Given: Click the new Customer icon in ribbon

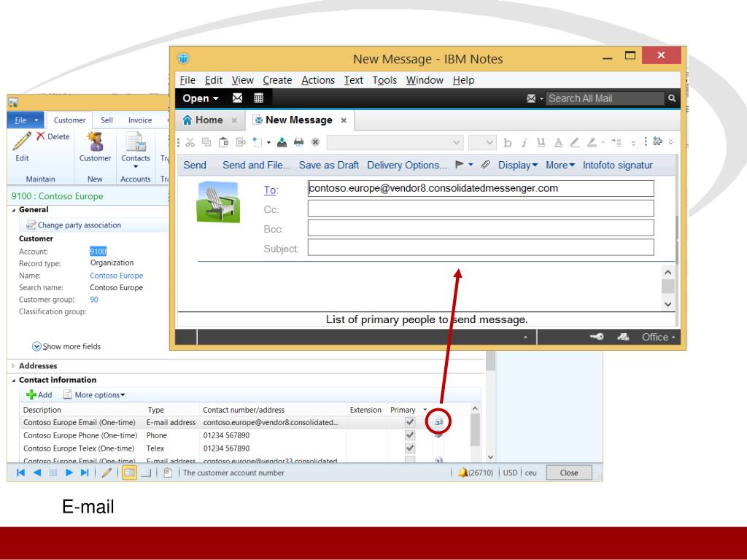Looking at the screenshot, I should 96,141.
